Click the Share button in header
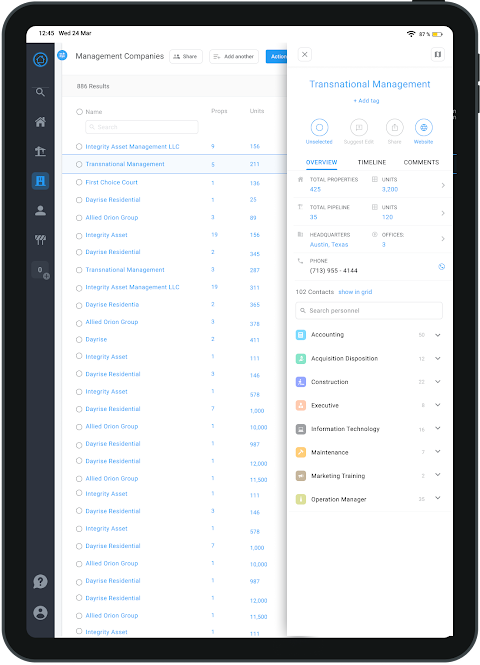This screenshot has width=480, height=665. coord(186,56)
